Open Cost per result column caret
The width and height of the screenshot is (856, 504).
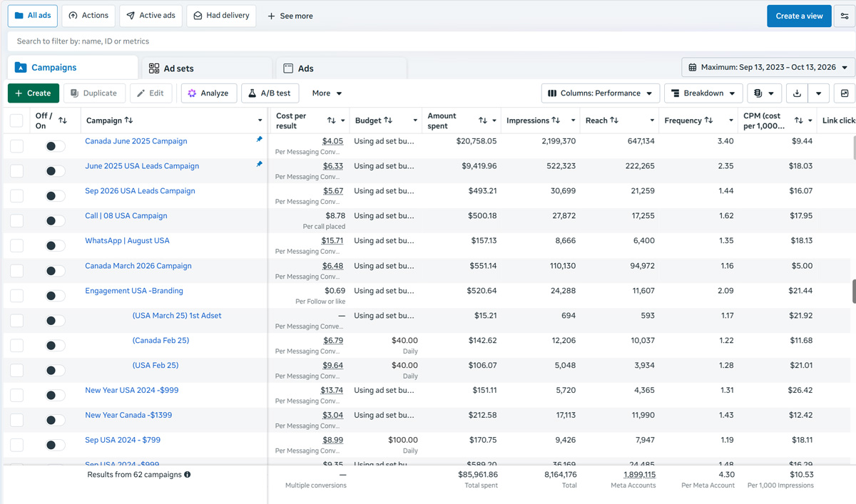coord(343,120)
